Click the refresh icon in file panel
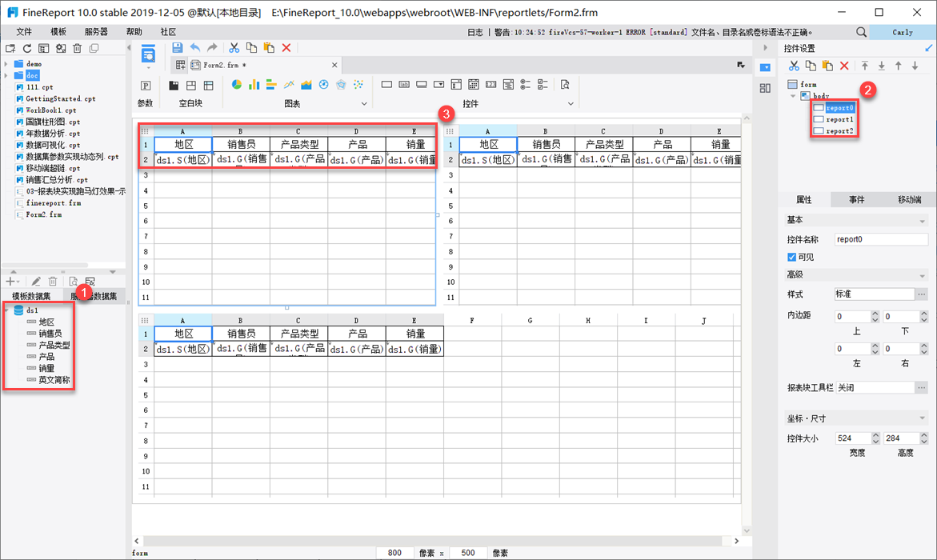 click(x=27, y=49)
